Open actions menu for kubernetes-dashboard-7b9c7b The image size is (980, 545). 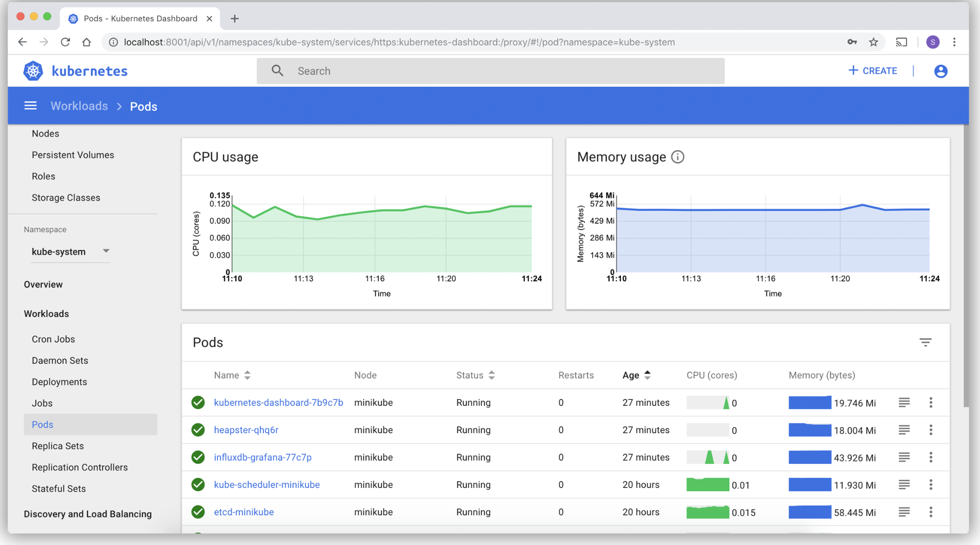tap(931, 403)
